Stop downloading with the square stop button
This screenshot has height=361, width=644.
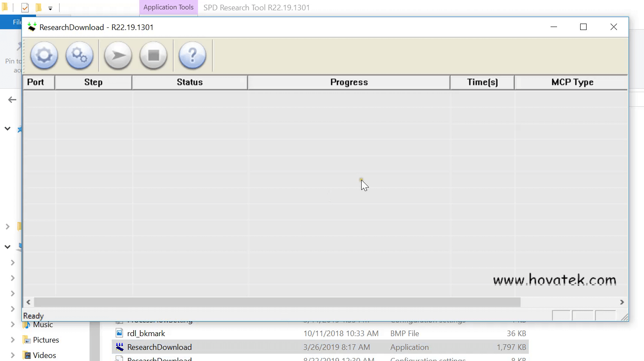153,56
